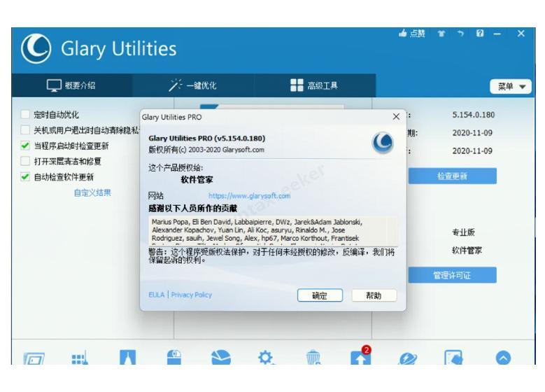Screen dimensions: 545x392
Task: Enable the 定时自动优化 checkbox
Action: click(25, 114)
